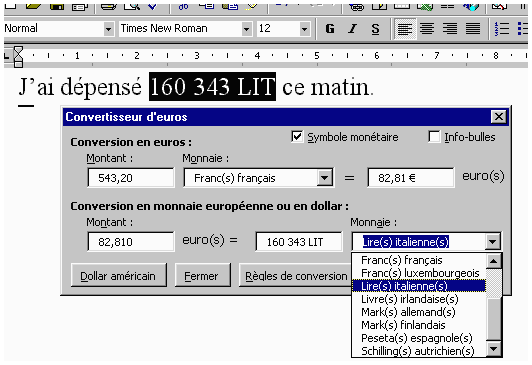
Task: Click the Cut scissors icon
Action: click(184, 6)
